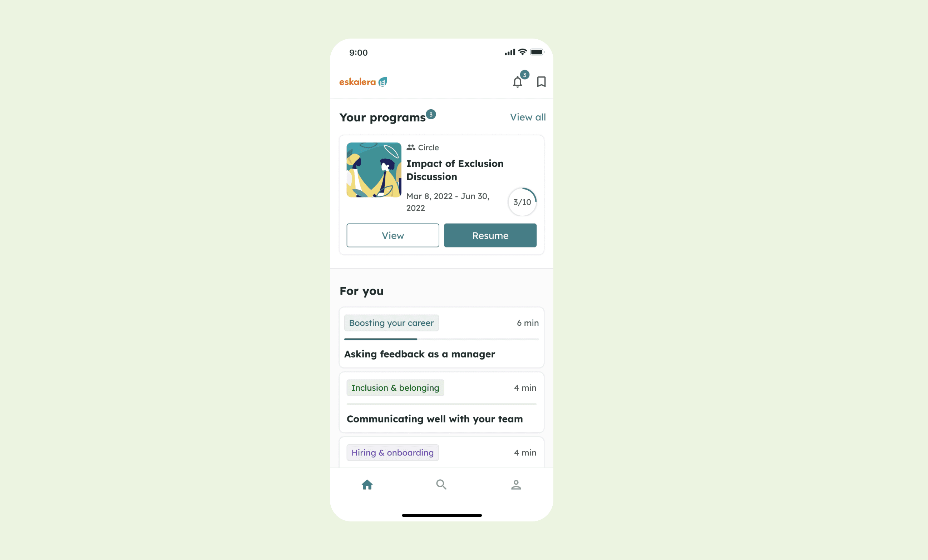Tap the Eskalera logo icon

[x=382, y=82]
